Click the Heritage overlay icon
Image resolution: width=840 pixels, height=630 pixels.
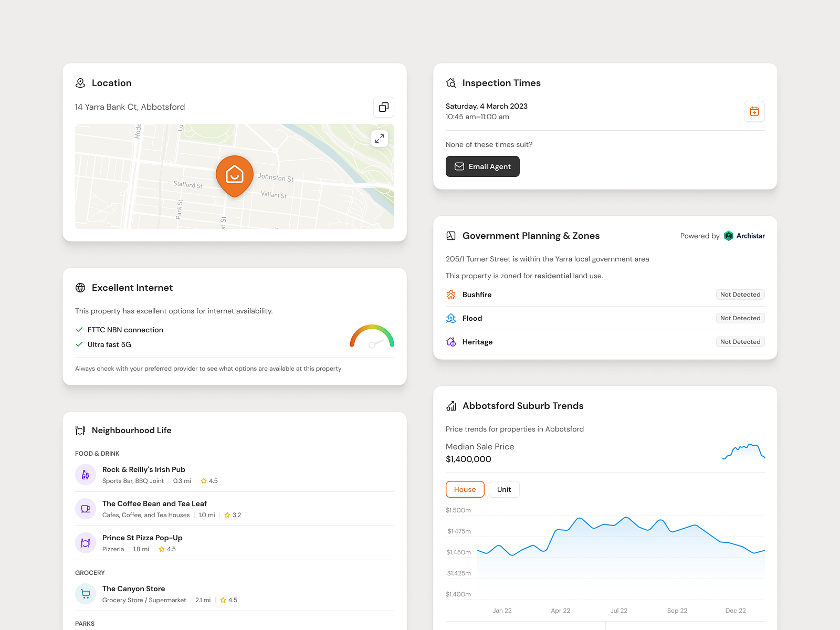[451, 342]
